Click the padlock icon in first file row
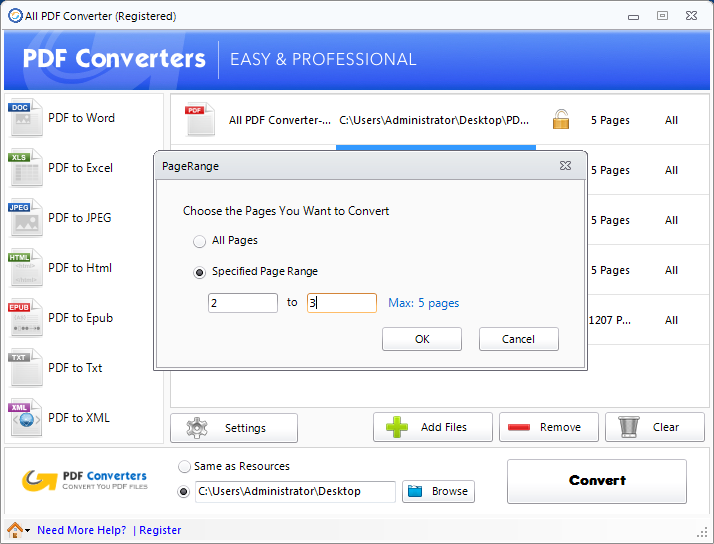The height and width of the screenshot is (544, 714). [561, 119]
